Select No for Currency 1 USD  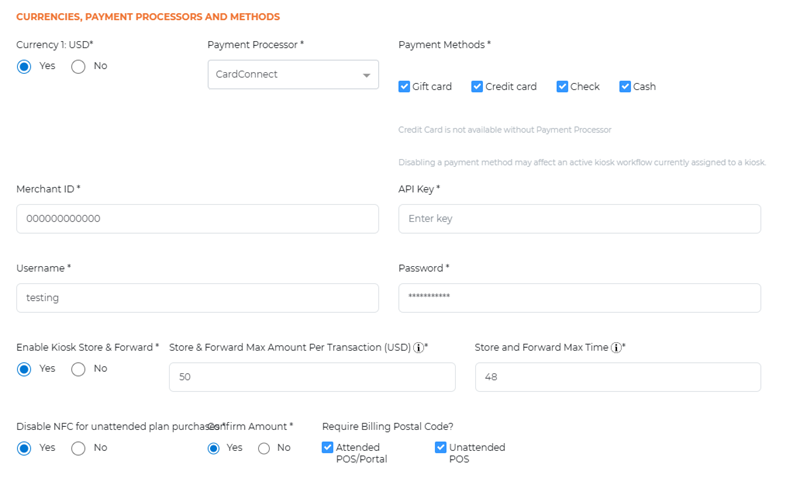point(78,67)
